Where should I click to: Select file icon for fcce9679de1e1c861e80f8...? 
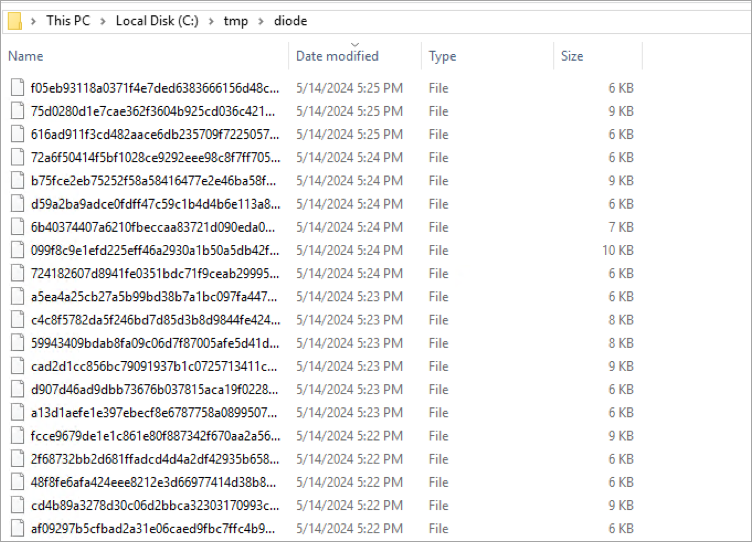point(18,436)
